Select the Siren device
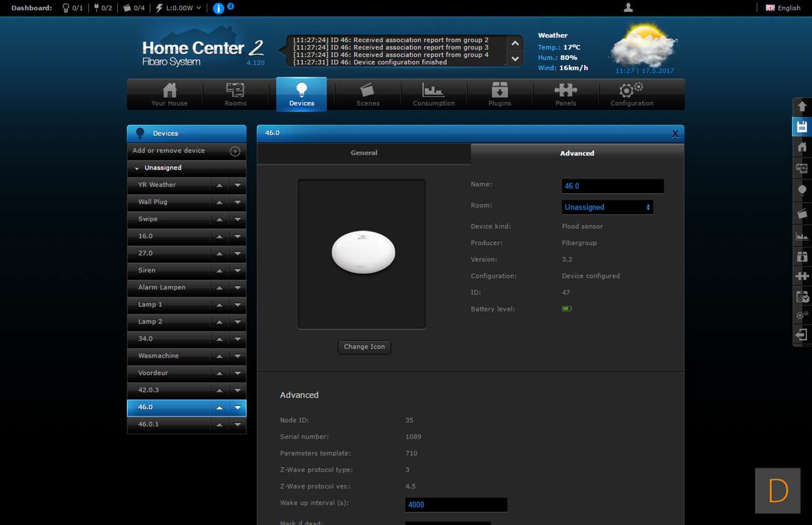Viewport: 812px width, 525px height. click(147, 270)
